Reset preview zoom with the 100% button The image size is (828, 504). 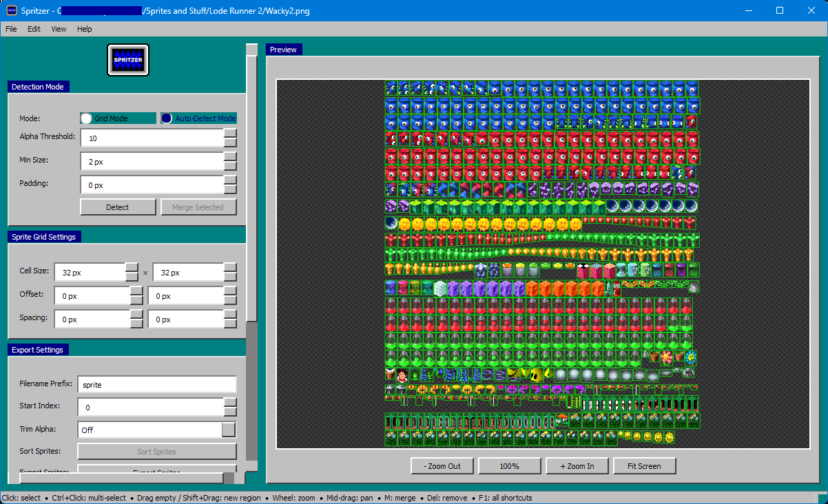[510, 466]
